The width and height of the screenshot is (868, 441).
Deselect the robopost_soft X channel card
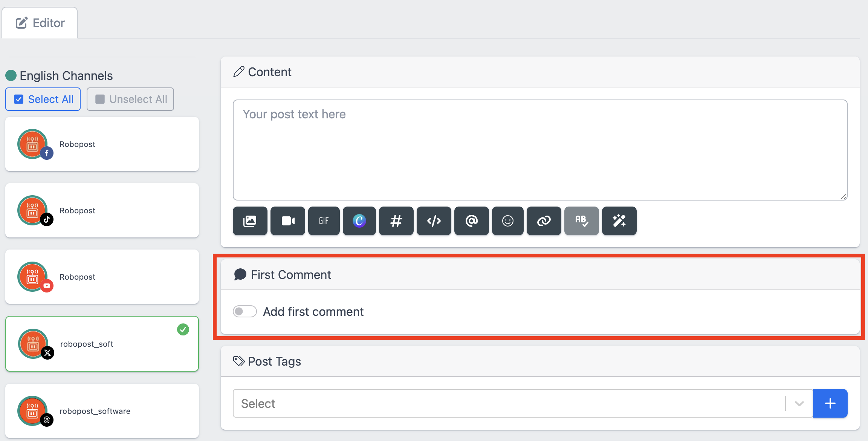(102, 344)
